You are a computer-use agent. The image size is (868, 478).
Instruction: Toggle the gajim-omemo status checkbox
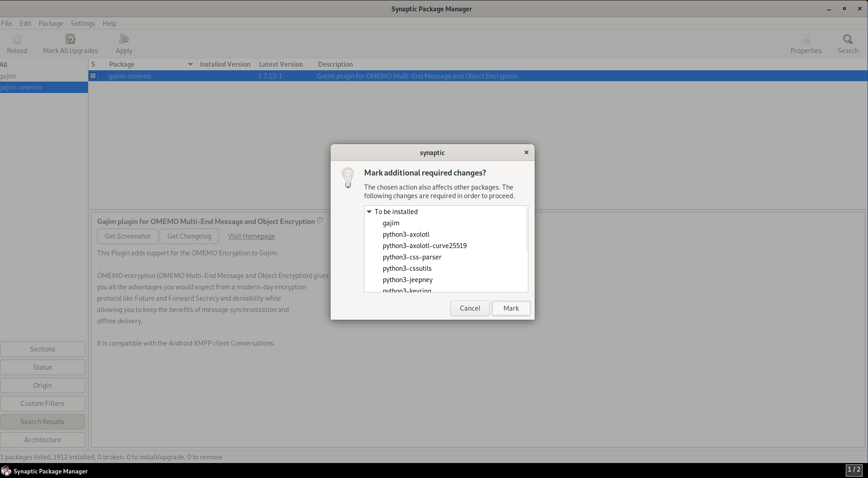93,76
